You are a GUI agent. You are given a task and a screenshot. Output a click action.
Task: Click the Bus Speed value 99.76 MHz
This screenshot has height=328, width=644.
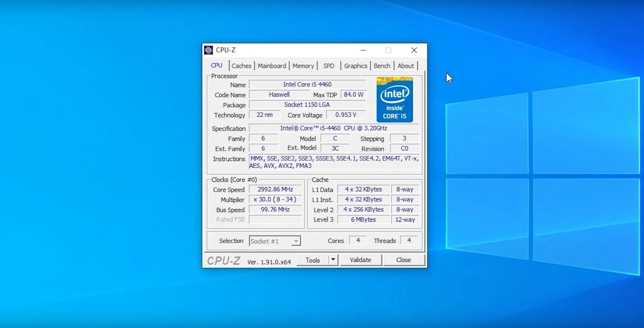coord(275,209)
